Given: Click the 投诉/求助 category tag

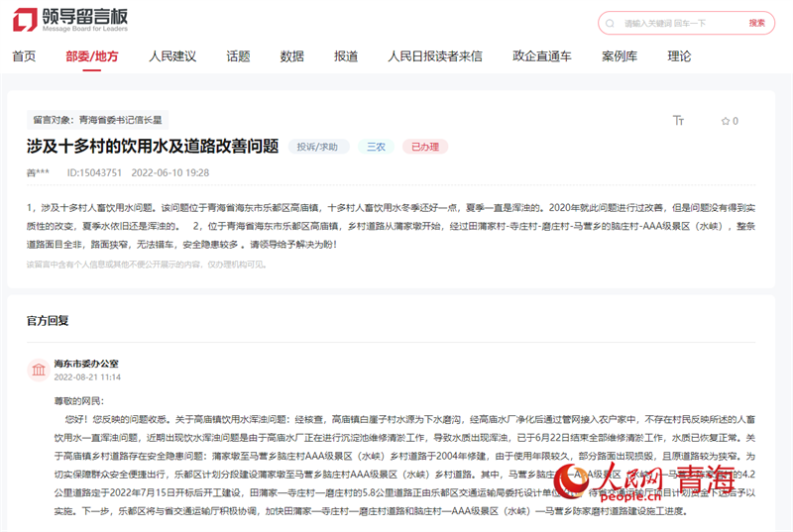Looking at the screenshot, I should point(318,147).
